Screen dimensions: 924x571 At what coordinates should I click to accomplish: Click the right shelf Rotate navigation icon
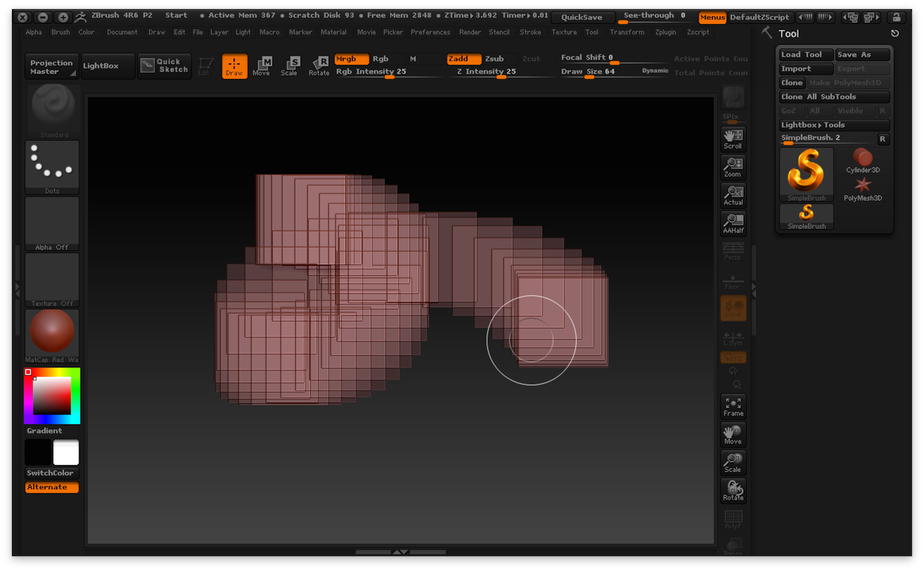point(733,490)
